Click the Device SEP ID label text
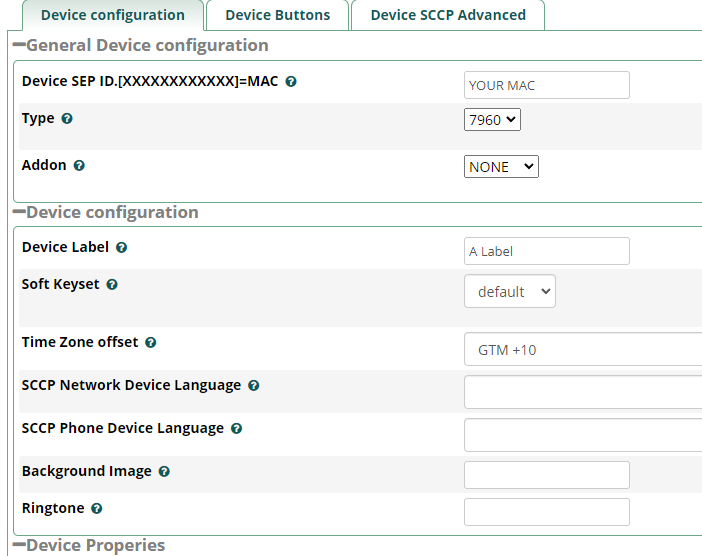702x556 pixels. click(150, 81)
